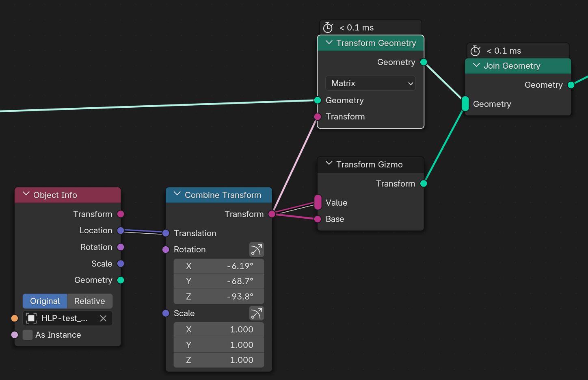The height and width of the screenshot is (380, 588).
Task: Click the Geometry output socket on Transform Geometry
Action: pos(424,62)
